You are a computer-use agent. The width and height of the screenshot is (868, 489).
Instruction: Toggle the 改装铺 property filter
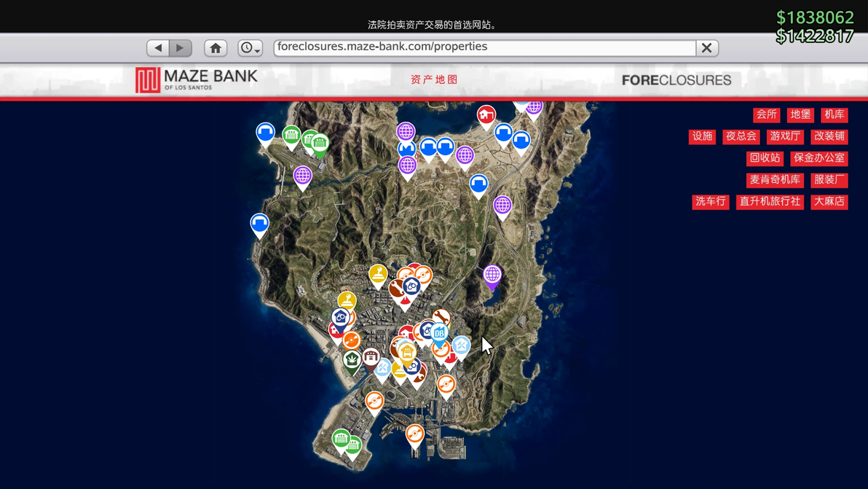coord(829,136)
